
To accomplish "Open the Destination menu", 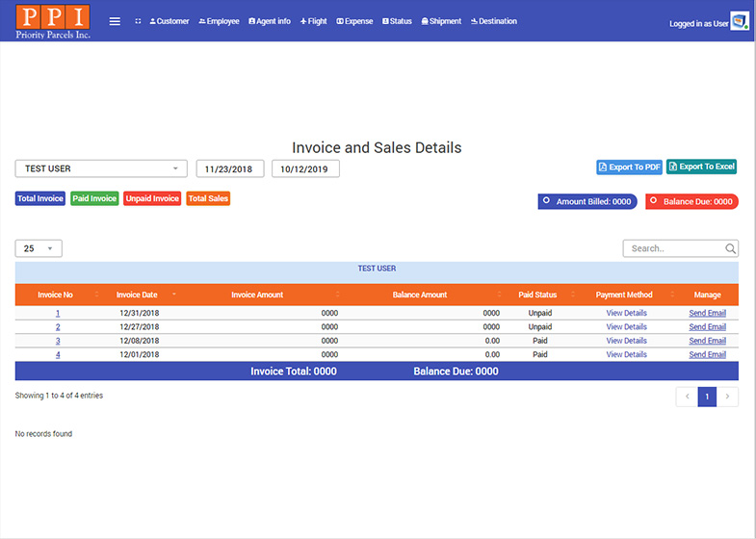I will 494,21.
